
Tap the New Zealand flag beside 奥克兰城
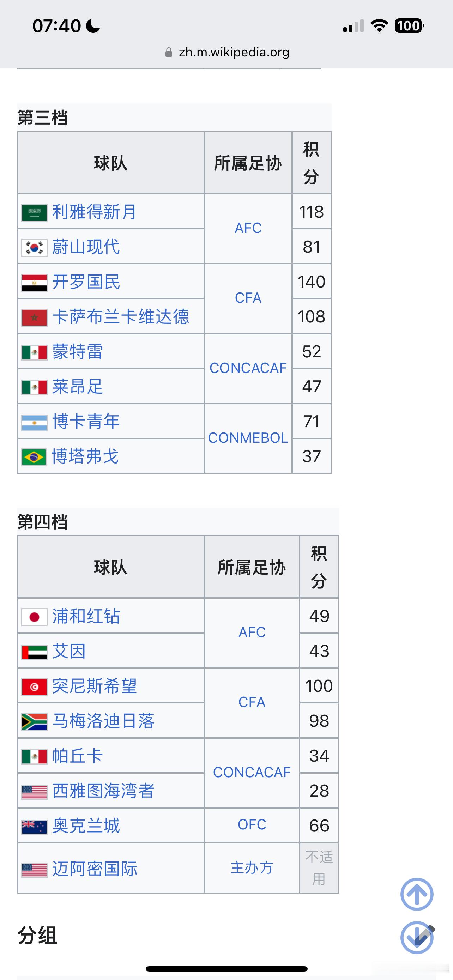click(x=34, y=827)
